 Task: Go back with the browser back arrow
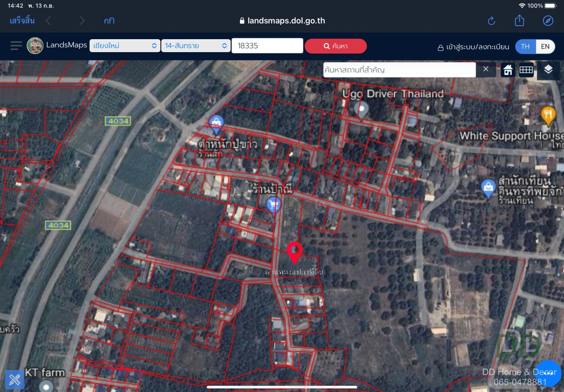(x=48, y=21)
